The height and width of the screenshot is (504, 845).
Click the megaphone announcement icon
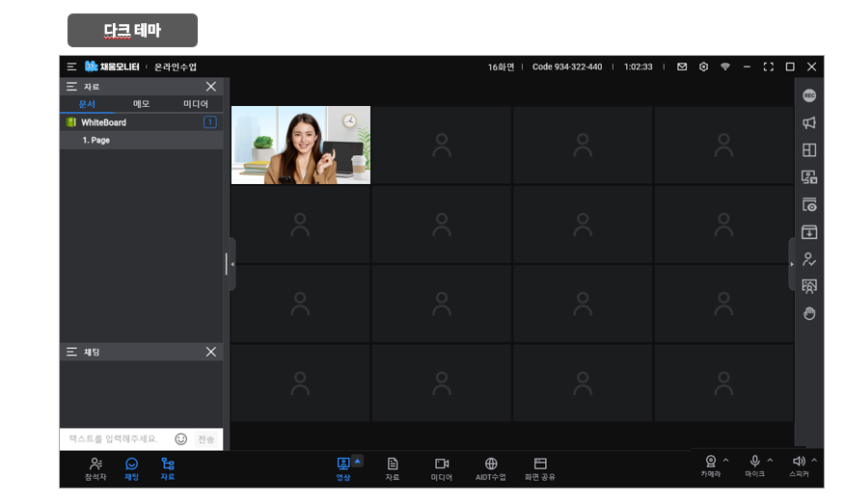[x=809, y=122]
